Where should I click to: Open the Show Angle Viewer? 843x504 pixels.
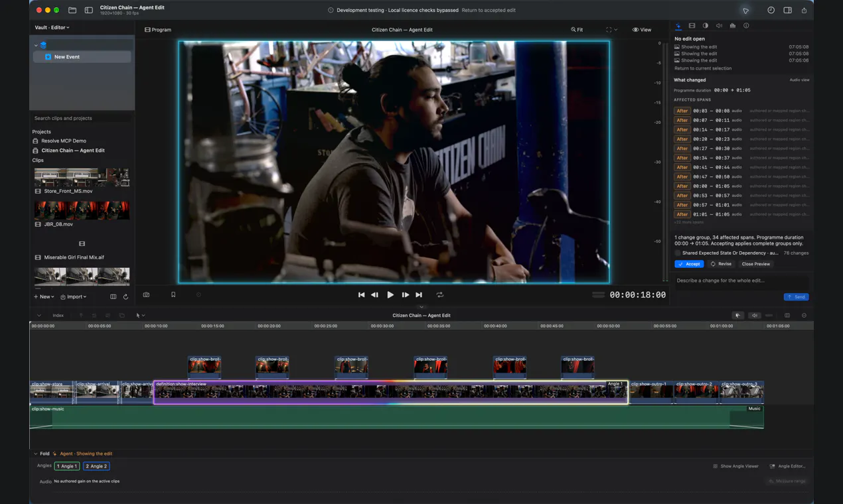735,466
